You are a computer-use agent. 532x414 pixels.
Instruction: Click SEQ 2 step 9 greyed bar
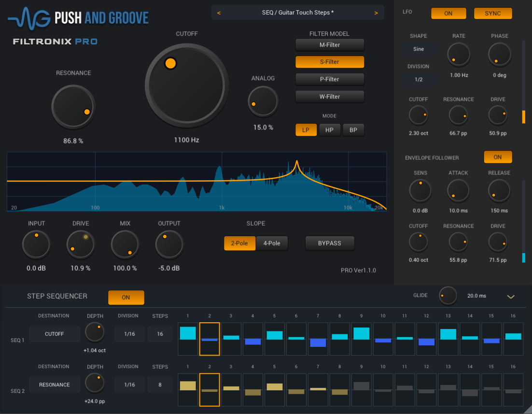point(361,386)
